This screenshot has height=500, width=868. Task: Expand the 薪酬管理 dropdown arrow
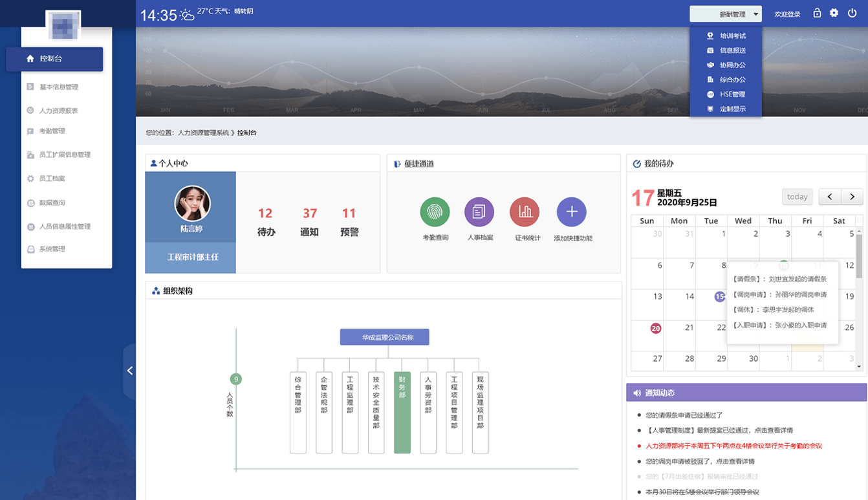point(755,14)
